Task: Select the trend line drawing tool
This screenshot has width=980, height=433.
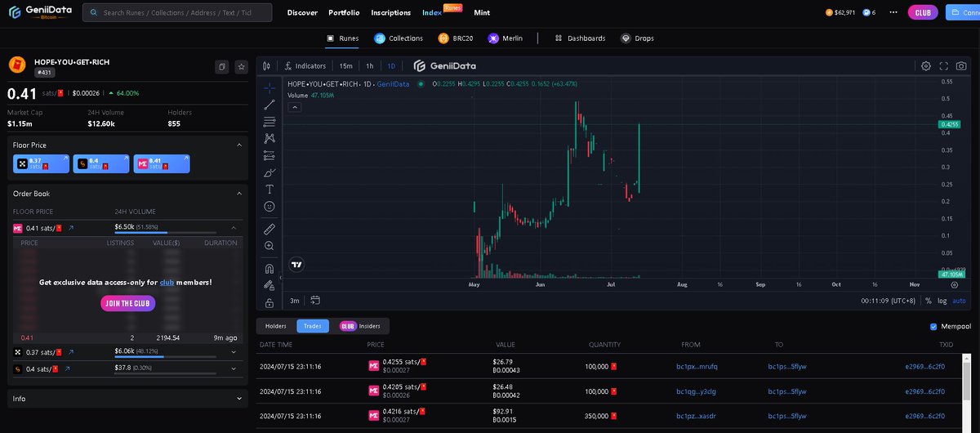Action: 269,104
